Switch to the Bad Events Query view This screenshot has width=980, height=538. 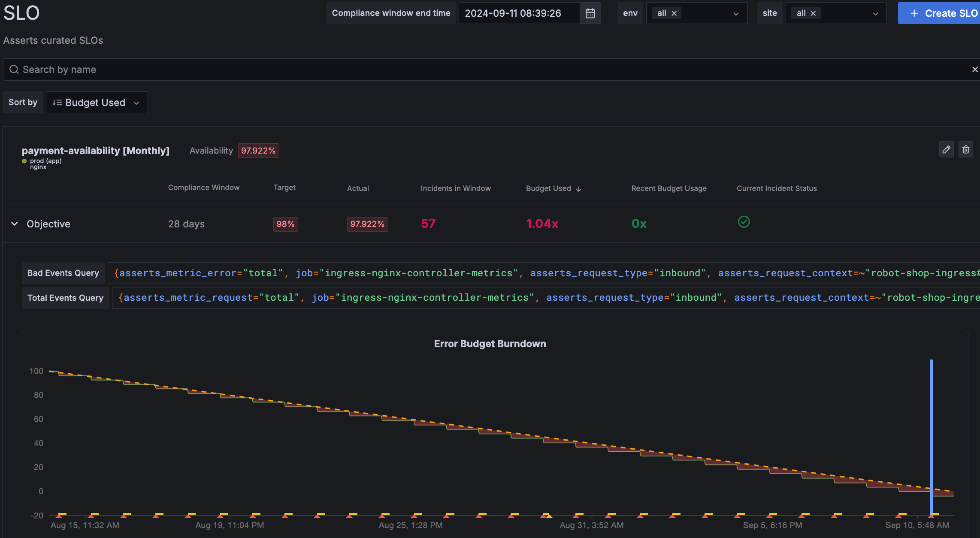coord(63,273)
